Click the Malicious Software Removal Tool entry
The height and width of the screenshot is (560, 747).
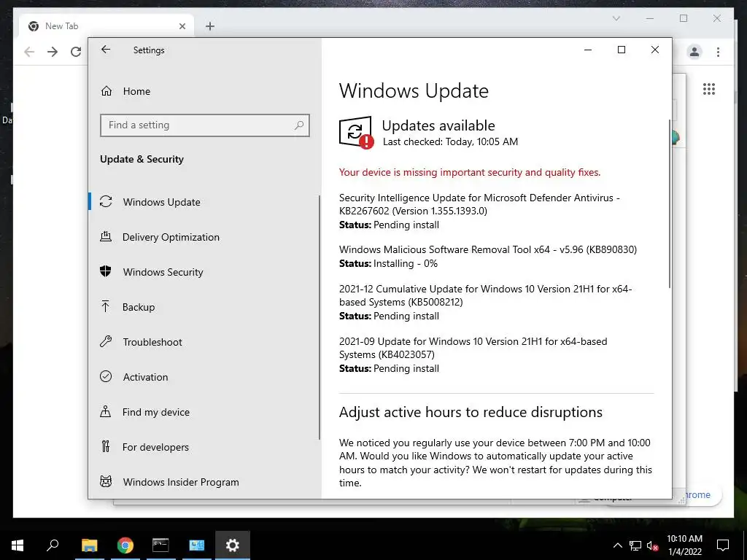coord(488,256)
